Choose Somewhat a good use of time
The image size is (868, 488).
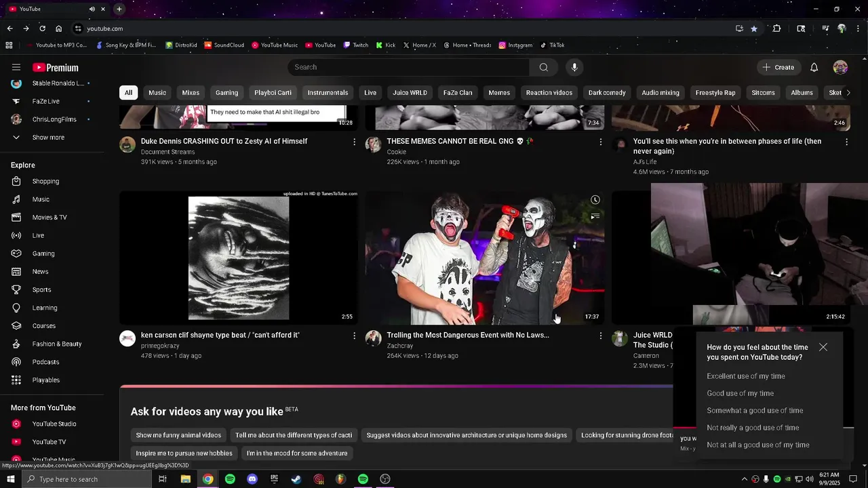755,411
